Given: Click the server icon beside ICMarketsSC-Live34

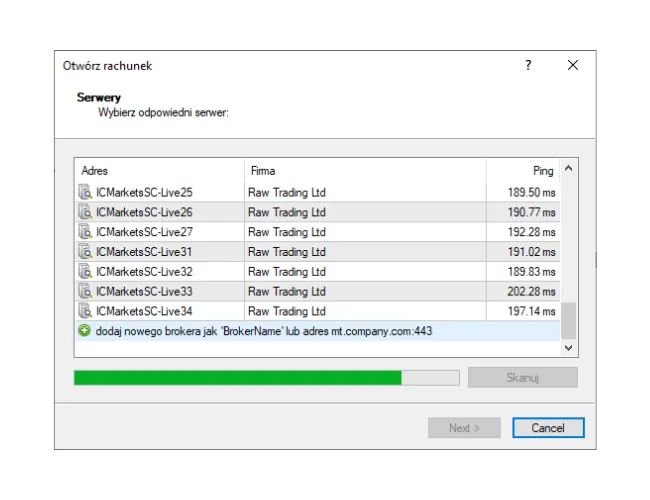Looking at the screenshot, I should 85,311.
